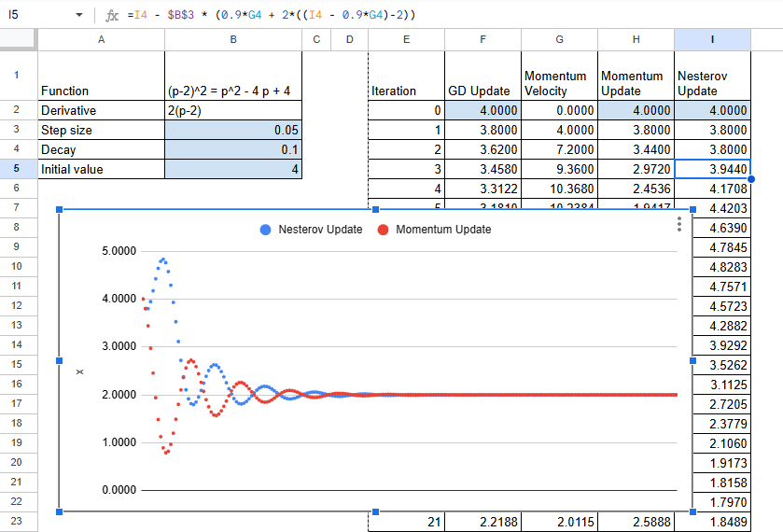Click the 'Momentum Update' header cell
The width and height of the screenshot is (783, 532).
[x=636, y=76]
